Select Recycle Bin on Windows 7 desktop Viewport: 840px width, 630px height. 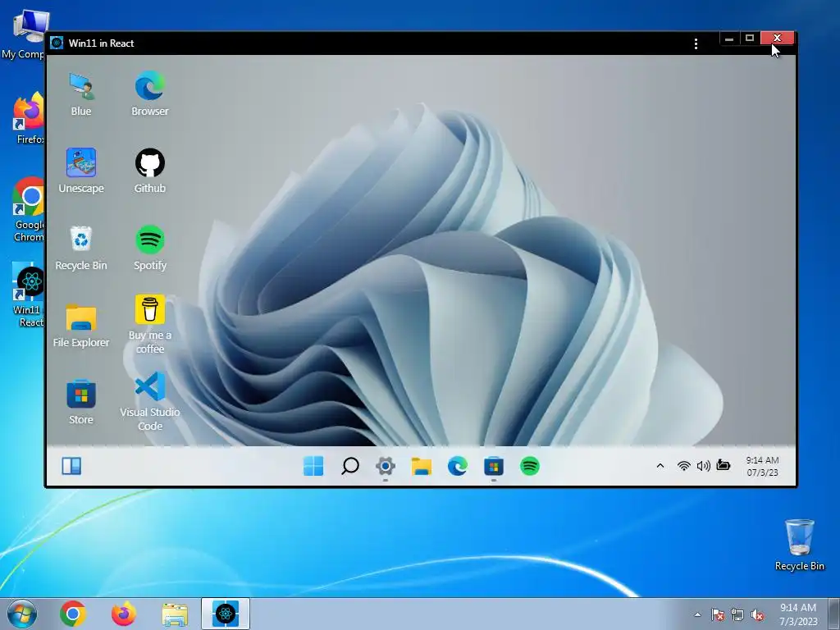[x=799, y=545]
